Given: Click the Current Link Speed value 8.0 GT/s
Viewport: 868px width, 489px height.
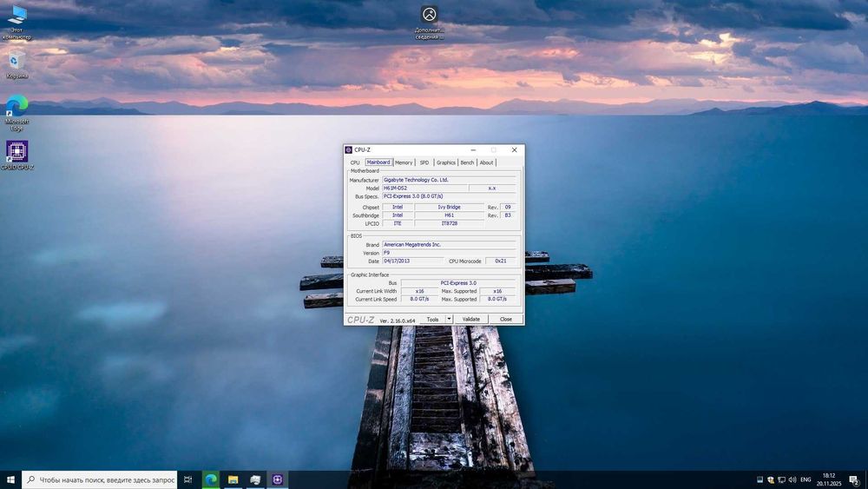Looking at the screenshot, I should pos(419,299).
